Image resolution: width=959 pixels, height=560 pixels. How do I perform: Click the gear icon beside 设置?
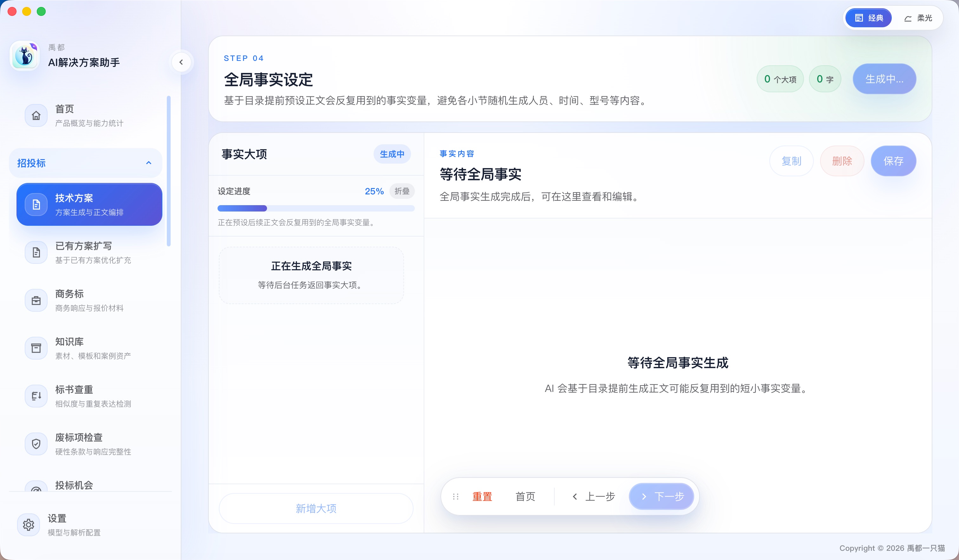[x=29, y=525]
